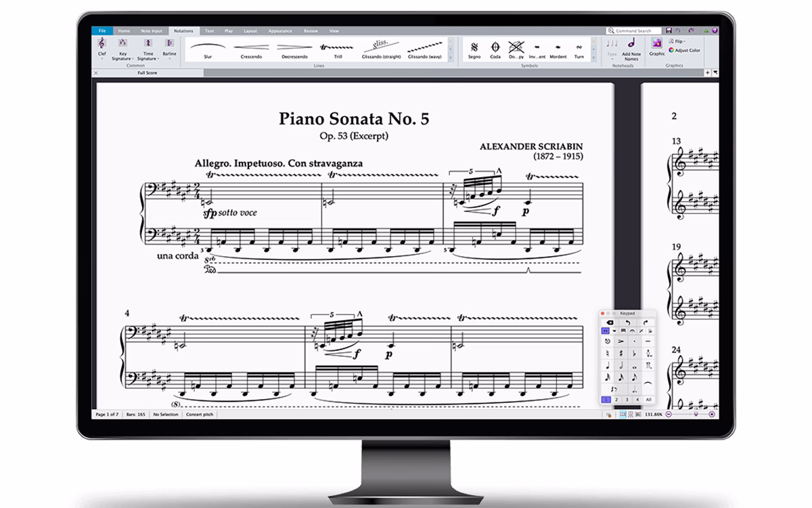Screen dimensions: 812x508
Task: Toggle the flat accidental on the Keypad
Action: coord(634,354)
